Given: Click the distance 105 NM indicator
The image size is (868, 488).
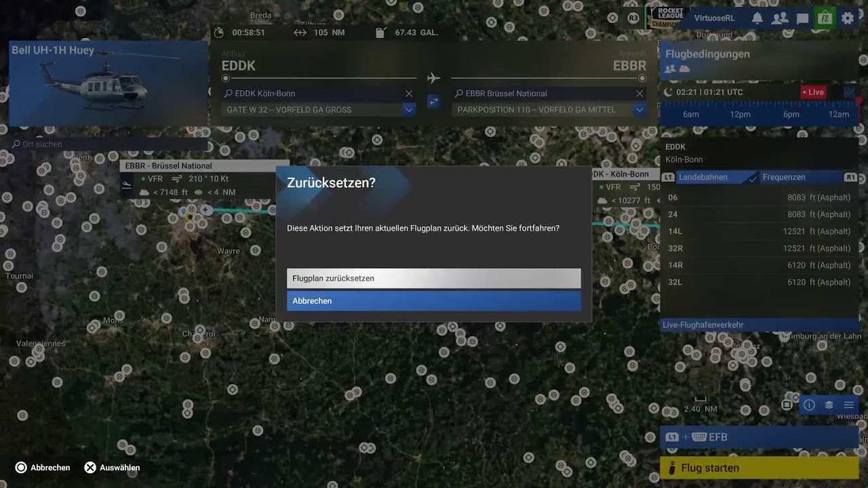Looking at the screenshot, I should pos(319,33).
